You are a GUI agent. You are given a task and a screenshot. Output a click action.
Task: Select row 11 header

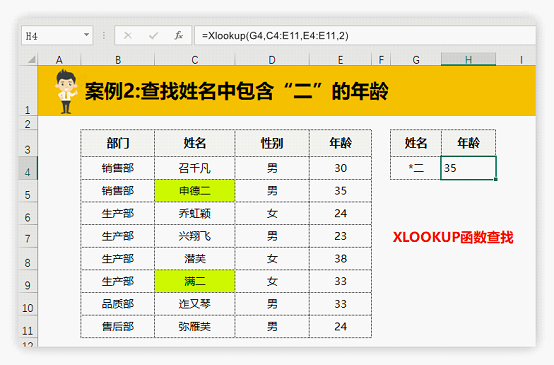(28, 326)
